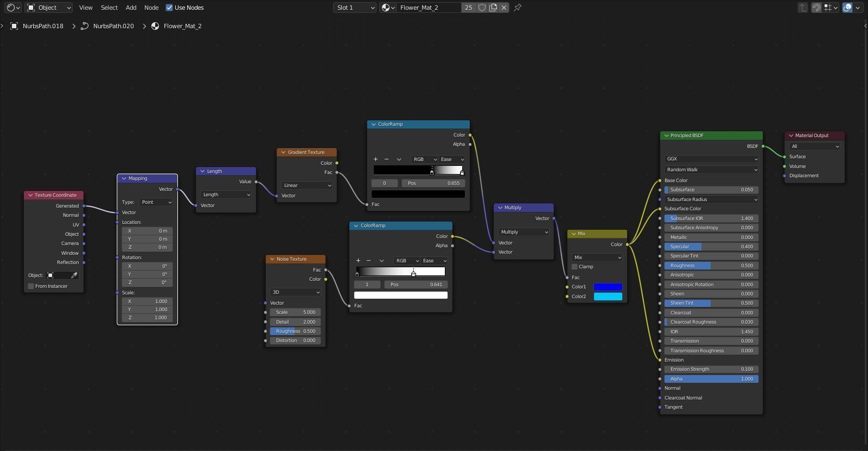
Task: Unlink Flower_Mat_2 with the X icon
Action: [x=504, y=8]
